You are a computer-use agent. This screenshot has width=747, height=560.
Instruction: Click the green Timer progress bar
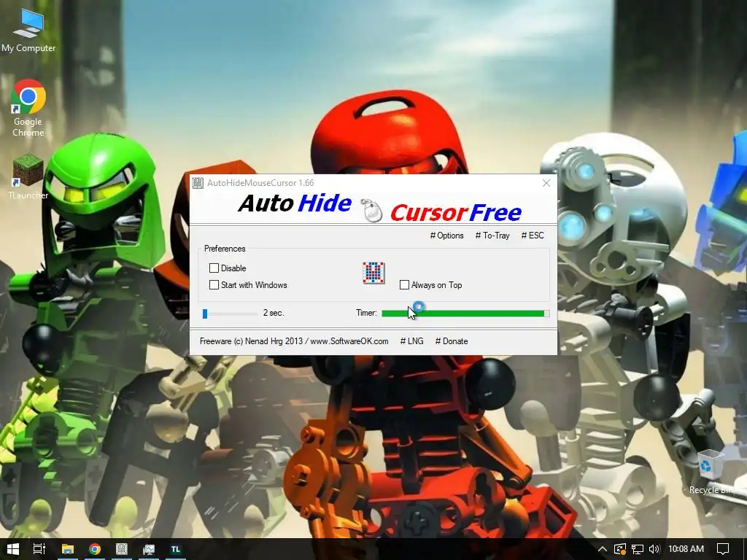[465, 314]
